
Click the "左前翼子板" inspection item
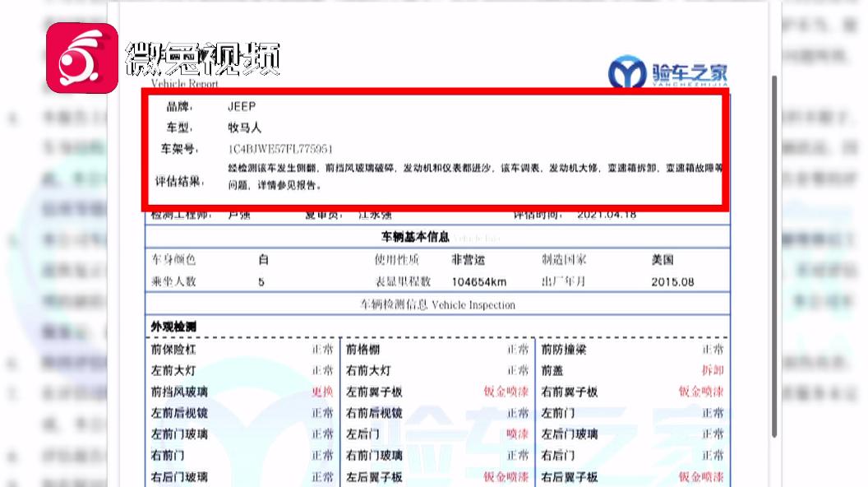pos(374,392)
